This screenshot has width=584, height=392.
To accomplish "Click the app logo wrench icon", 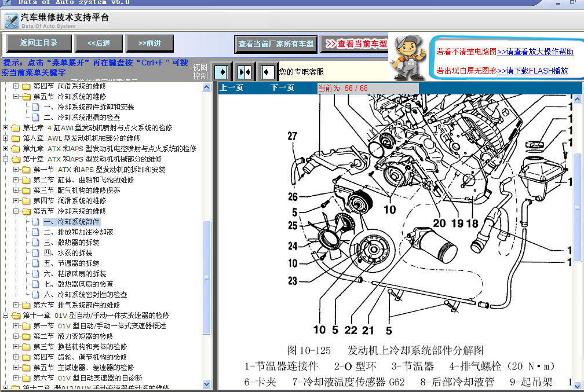I will 12,20.
